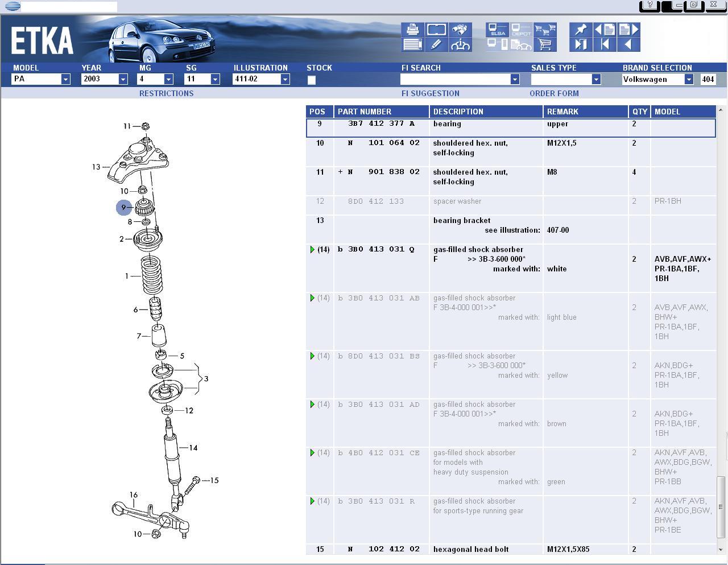Image resolution: width=728 pixels, height=565 pixels.
Task: Open the YEAR dropdown
Action: coord(123,80)
